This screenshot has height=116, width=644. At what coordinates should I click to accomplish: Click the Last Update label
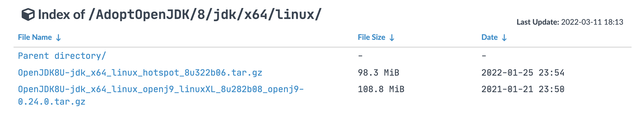point(538,22)
